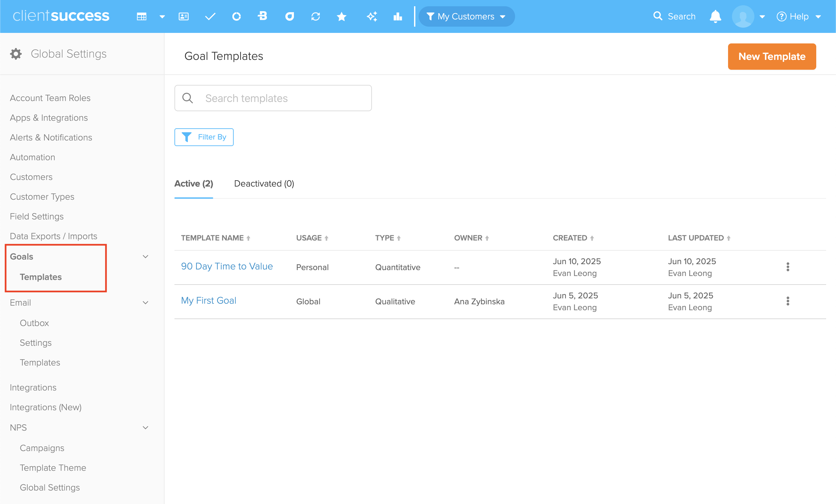Click the Goal Templates heading
This screenshot has height=504, width=836.
click(x=223, y=56)
